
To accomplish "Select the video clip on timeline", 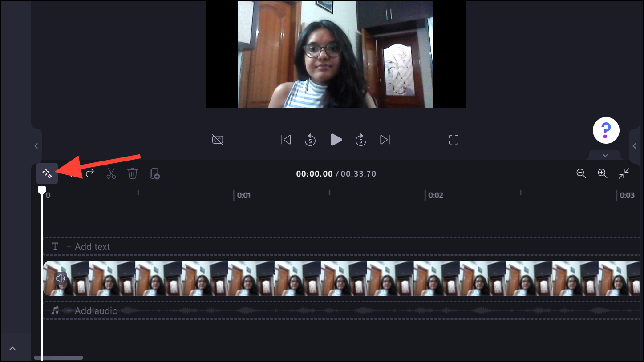I will pos(342,278).
